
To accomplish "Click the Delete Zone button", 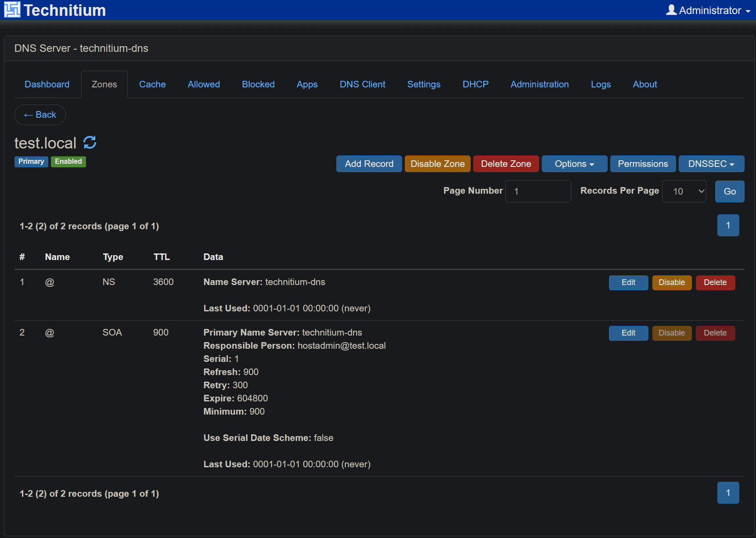I will coord(506,164).
